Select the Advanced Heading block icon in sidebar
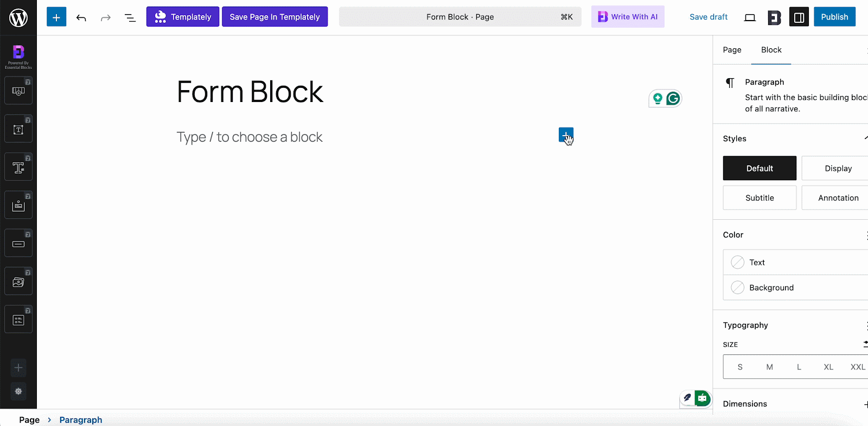Image resolution: width=868 pixels, height=426 pixels. (18, 167)
